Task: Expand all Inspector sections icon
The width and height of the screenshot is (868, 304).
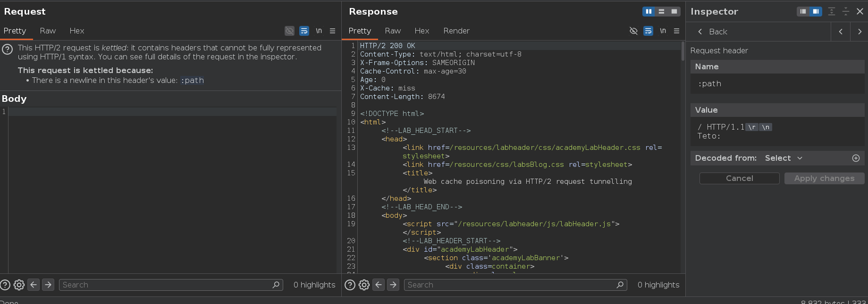Action: pos(832,11)
